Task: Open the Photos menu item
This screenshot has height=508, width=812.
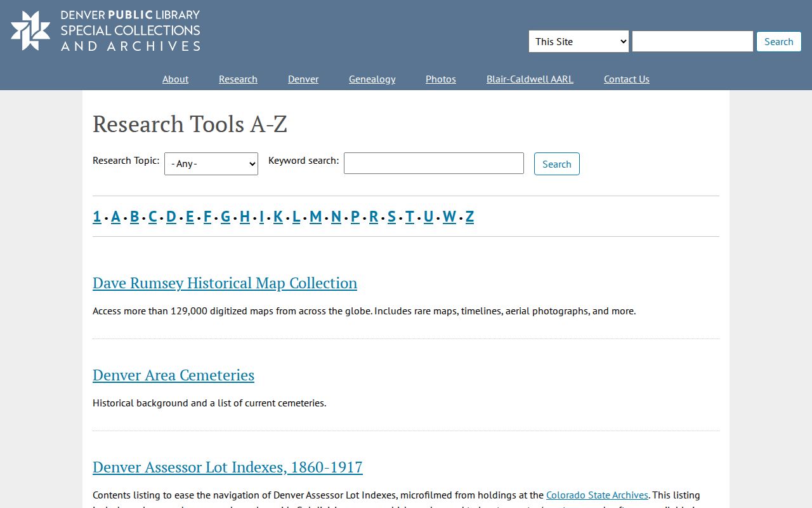Action: tap(441, 79)
